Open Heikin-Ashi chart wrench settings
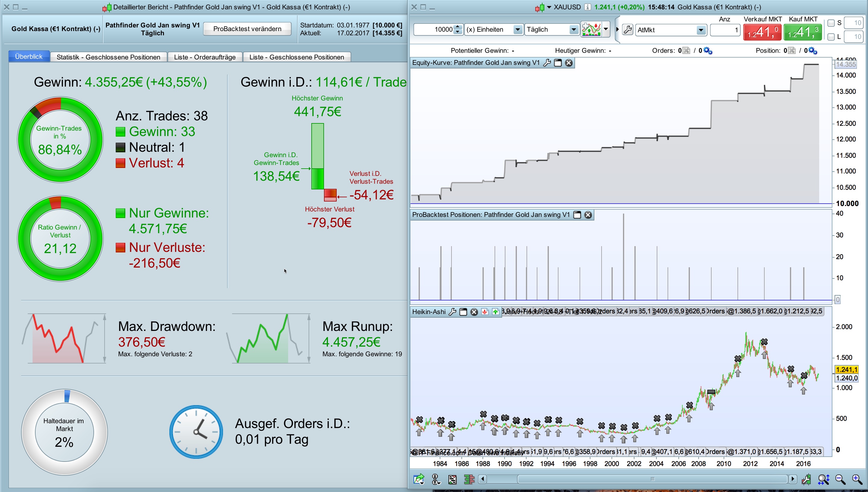Screen dimensions: 868x492 tap(452, 312)
